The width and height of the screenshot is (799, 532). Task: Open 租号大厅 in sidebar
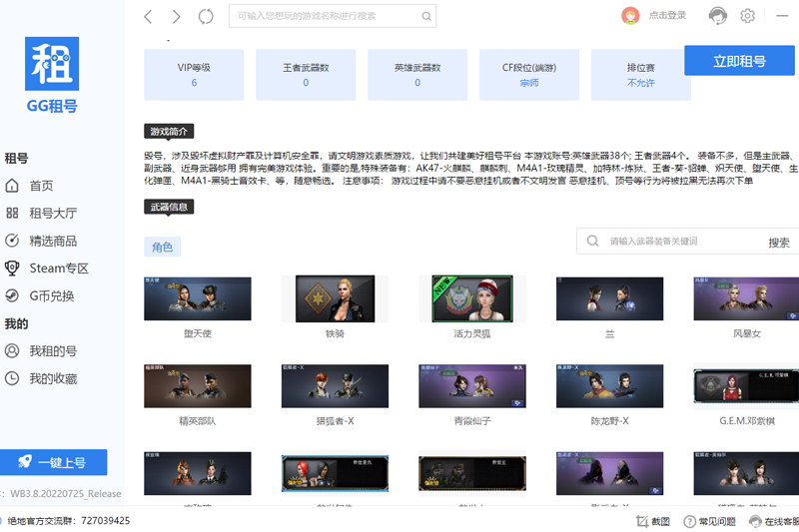[x=52, y=213]
